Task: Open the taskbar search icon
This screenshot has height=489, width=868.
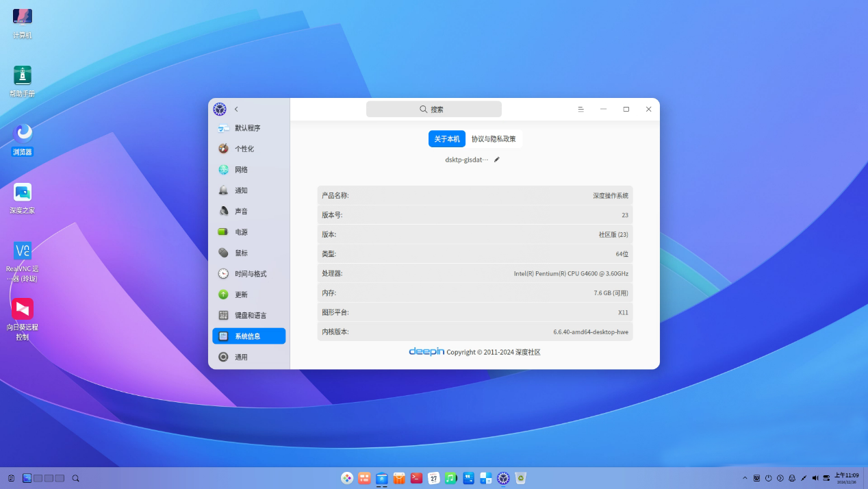Action: (76, 478)
